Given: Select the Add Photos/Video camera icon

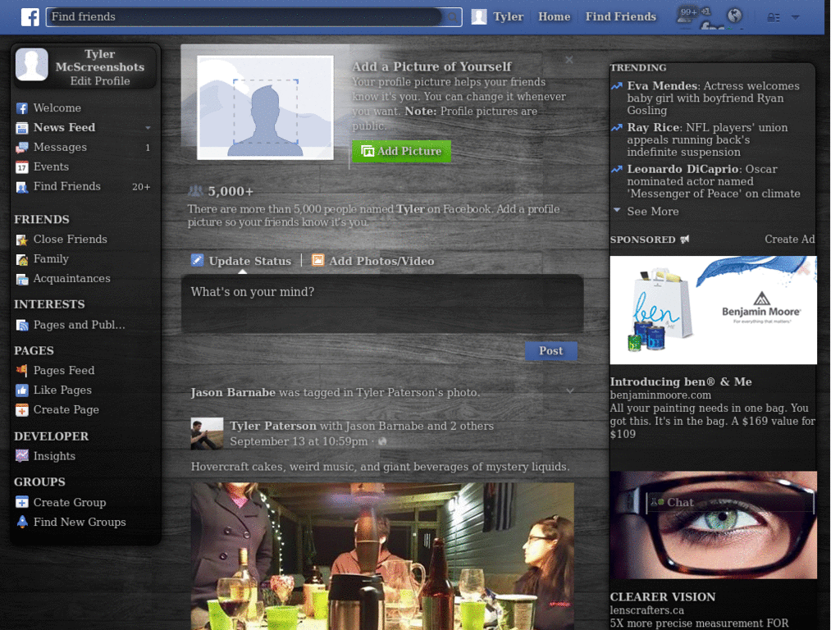Looking at the screenshot, I should [317, 260].
